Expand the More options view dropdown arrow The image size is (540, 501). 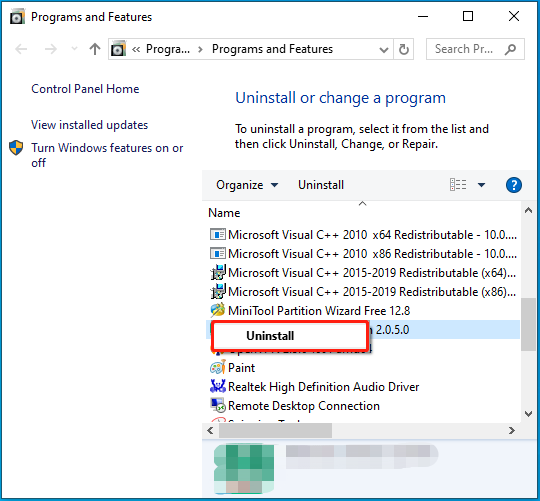click(x=481, y=185)
